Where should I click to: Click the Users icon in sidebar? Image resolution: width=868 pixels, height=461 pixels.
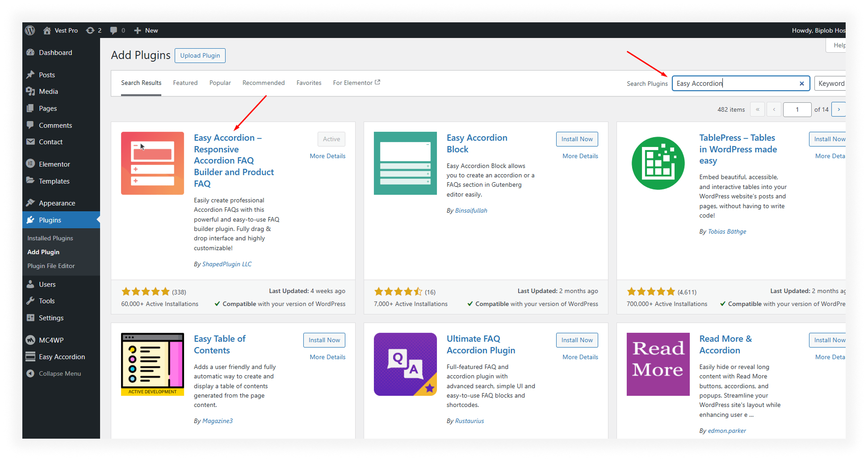(x=30, y=284)
